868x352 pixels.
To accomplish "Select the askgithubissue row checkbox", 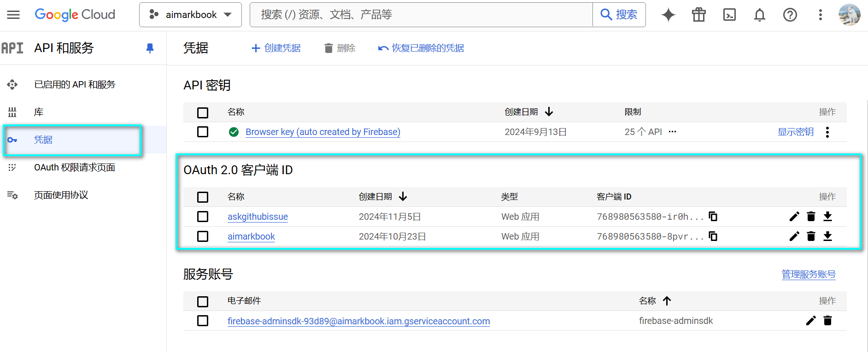I will pyautogui.click(x=203, y=217).
